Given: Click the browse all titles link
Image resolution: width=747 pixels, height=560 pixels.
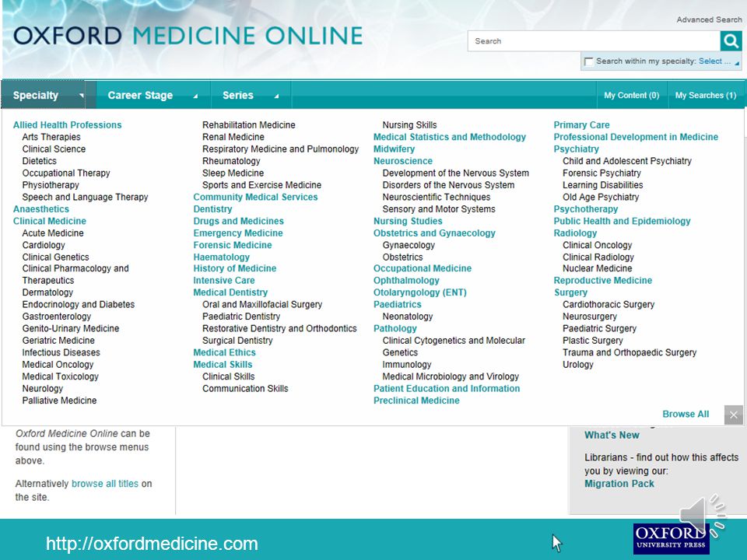Looking at the screenshot, I should [105, 483].
